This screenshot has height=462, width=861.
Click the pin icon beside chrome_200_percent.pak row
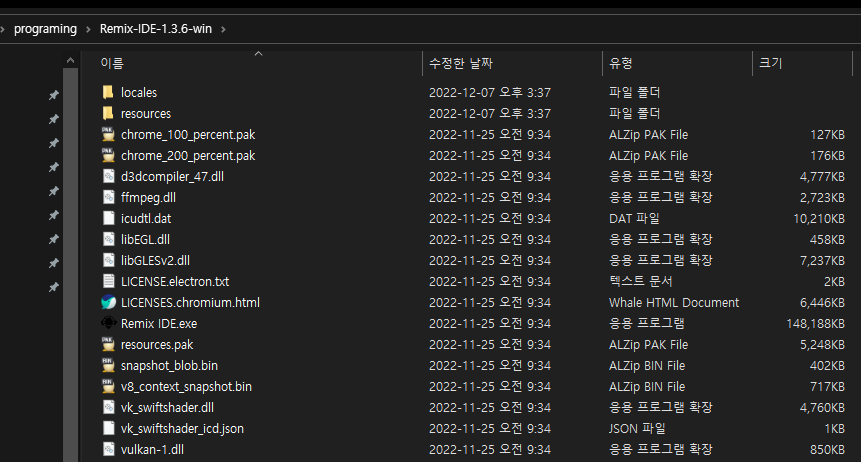[53, 167]
